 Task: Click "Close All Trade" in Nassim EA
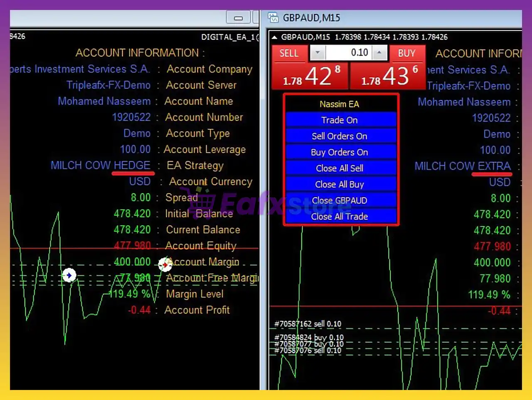point(340,217)
